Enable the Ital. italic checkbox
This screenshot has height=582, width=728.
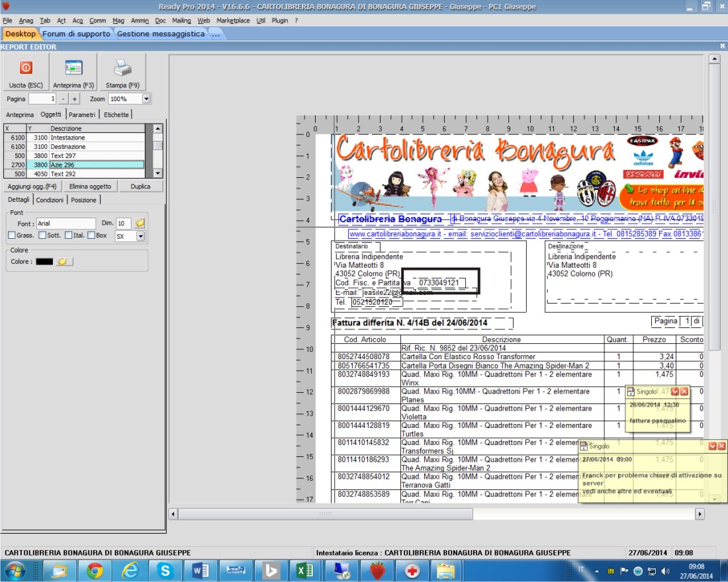(68, 235)
